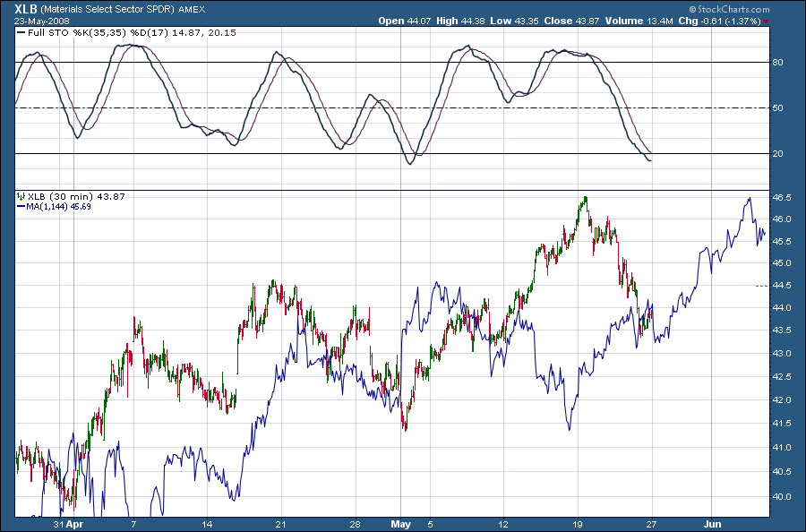
Task: Click the "Apr" month label on the date axis
Action: tap(75, 525)
